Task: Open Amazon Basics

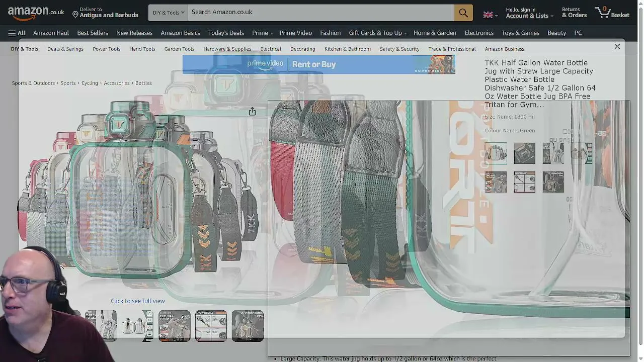Action: (180, 33)
